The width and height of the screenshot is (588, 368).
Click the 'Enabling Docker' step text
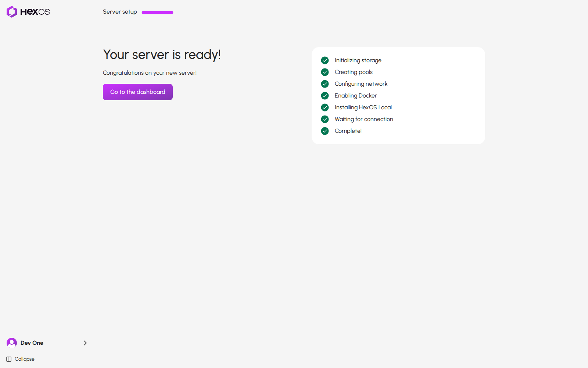356,96
